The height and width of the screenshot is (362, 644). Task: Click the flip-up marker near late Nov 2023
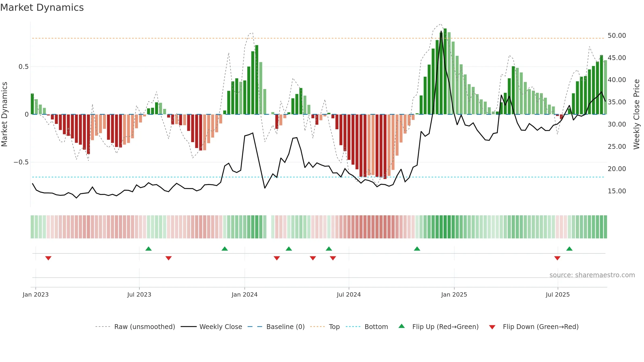tap(225, 249)
